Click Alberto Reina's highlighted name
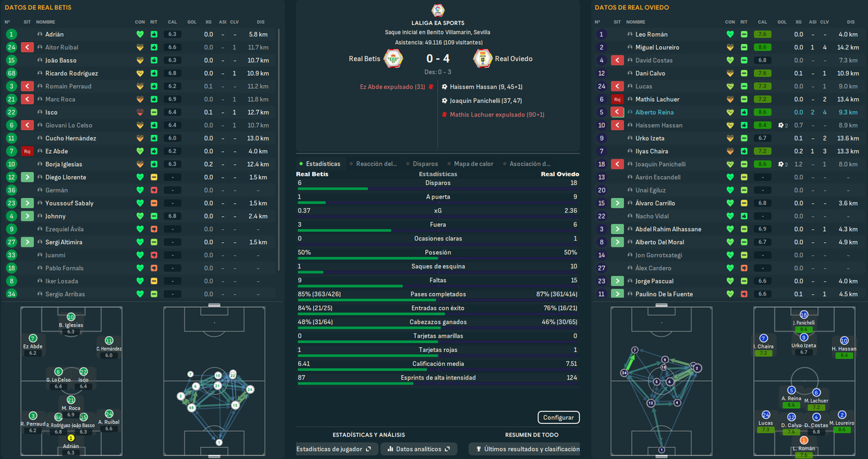Screen dimensions: 868x459 click(x=654, y=113)
